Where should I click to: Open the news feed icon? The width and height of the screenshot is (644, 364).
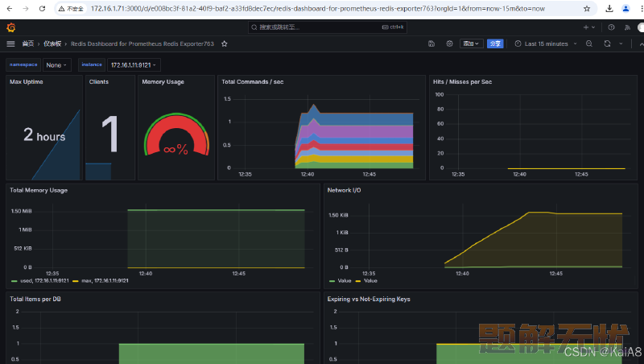click(627, 27)
